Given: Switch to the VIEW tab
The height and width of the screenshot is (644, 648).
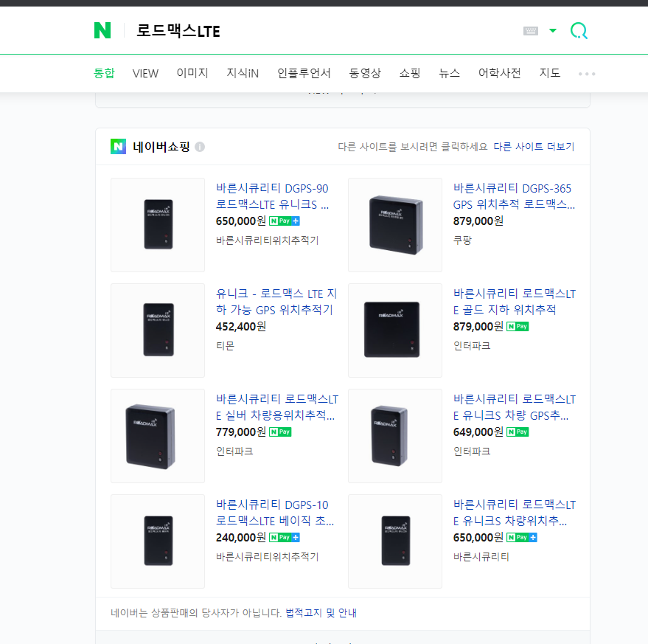Looking at the screenshot, I should [145, 73].
